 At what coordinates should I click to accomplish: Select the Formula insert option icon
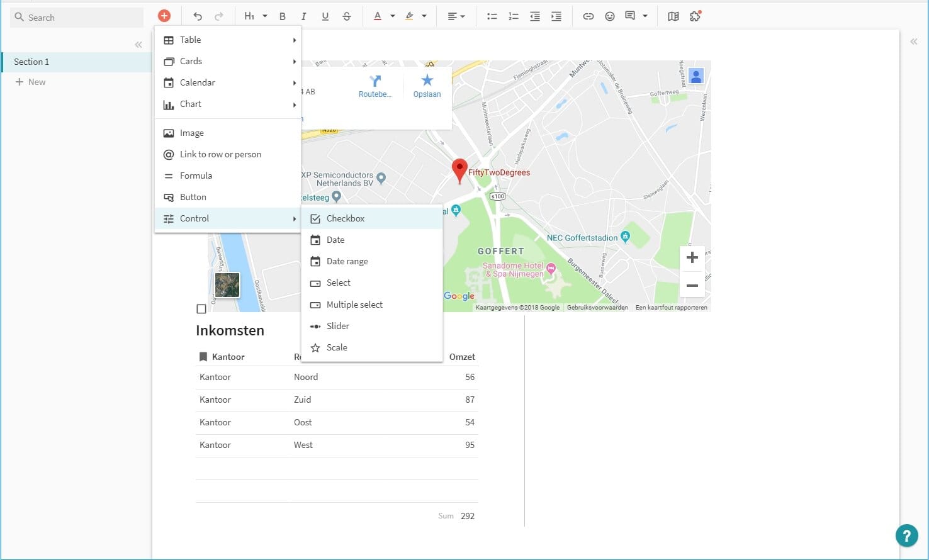pyautogui.click(x=168, y=176)
